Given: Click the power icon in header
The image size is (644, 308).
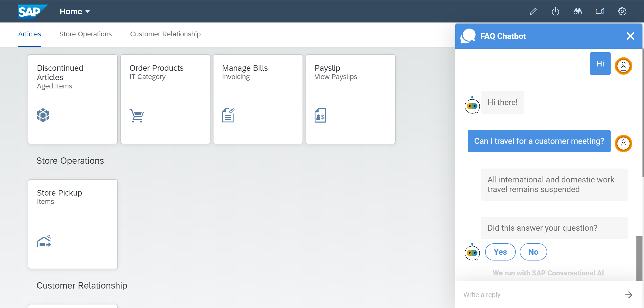Looking at the screenshot, I should [x=555, y=11].
